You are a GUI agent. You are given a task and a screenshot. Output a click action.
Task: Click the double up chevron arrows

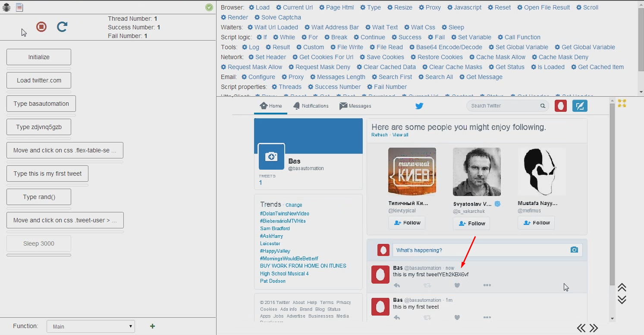click(x=622, y=288)
